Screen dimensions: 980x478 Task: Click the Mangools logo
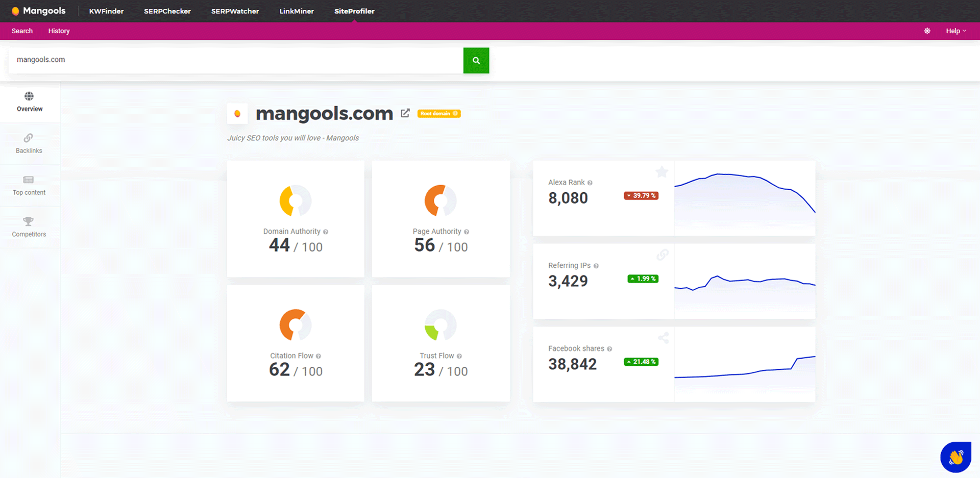[38, 11]
